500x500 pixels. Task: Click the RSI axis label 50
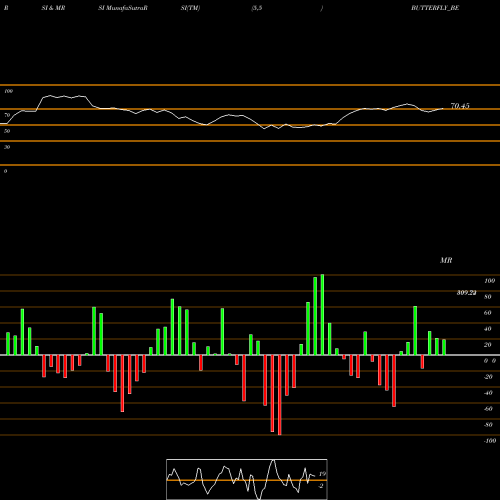[7, 131]
